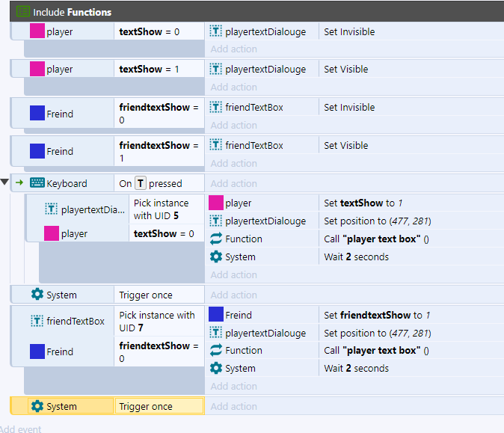
Task: Select the textShow = 1 condition
Action: (150, 70)
